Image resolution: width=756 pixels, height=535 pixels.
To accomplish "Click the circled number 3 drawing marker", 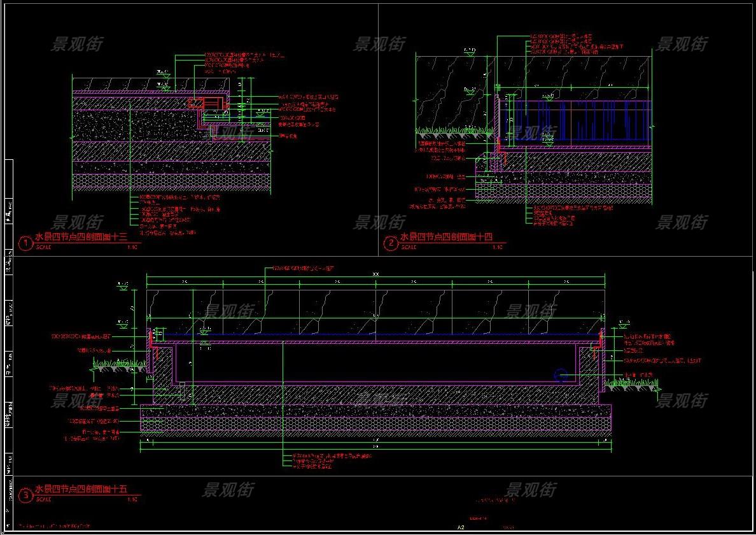I will 25,495.
